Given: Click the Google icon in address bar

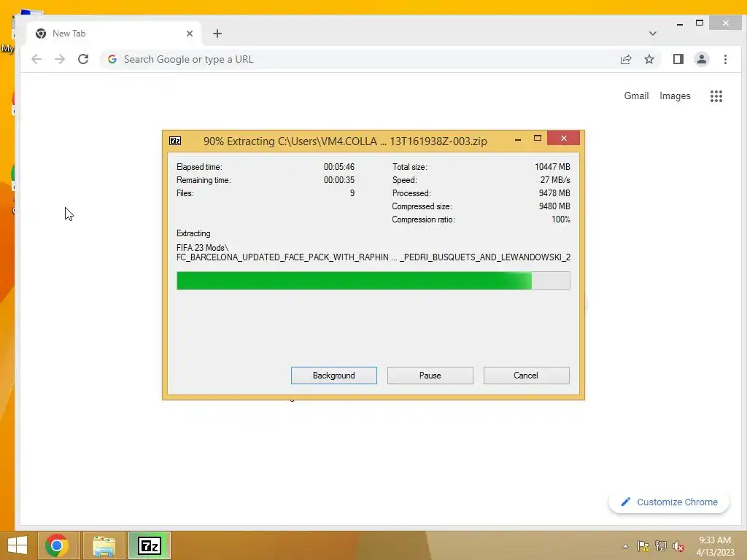Looking at the screenshot, I should coord(112,59).
